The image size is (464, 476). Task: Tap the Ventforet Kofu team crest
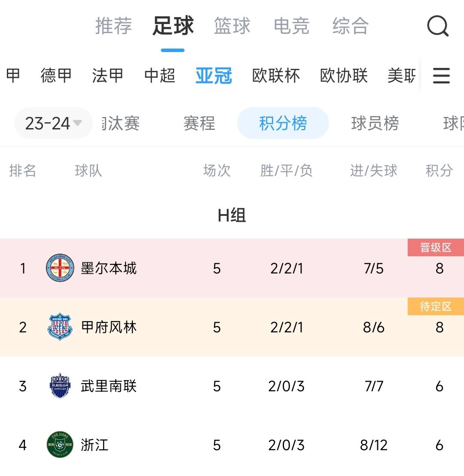[60, 327]
